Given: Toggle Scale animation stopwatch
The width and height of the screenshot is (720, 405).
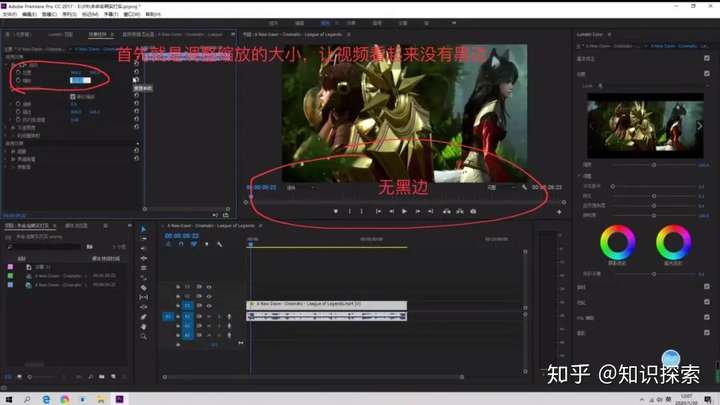Looking at the screenshot, I should [x=18, y=80].
